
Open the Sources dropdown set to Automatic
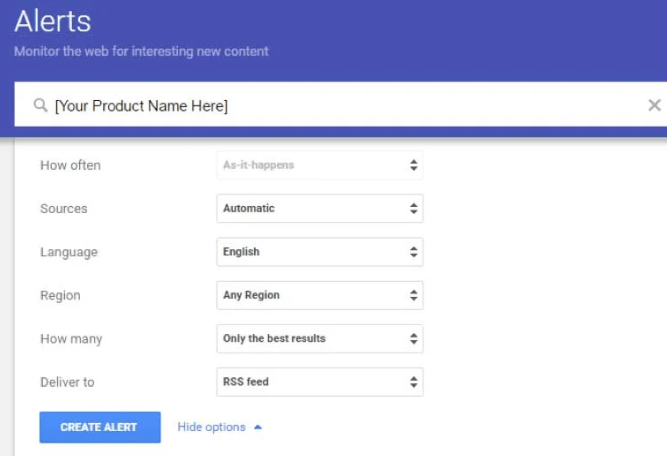coord(319,208)
